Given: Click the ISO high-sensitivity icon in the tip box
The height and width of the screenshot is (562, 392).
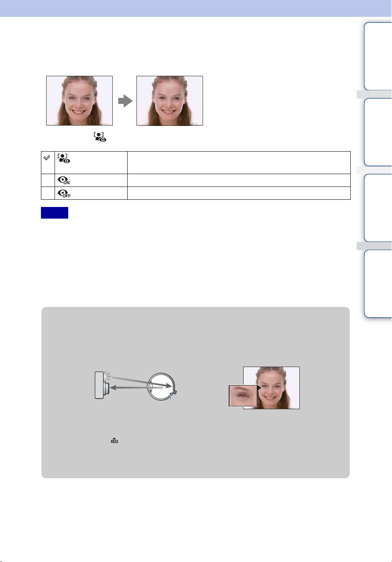Looking at the screenshot, I should [x=115, y=440].
